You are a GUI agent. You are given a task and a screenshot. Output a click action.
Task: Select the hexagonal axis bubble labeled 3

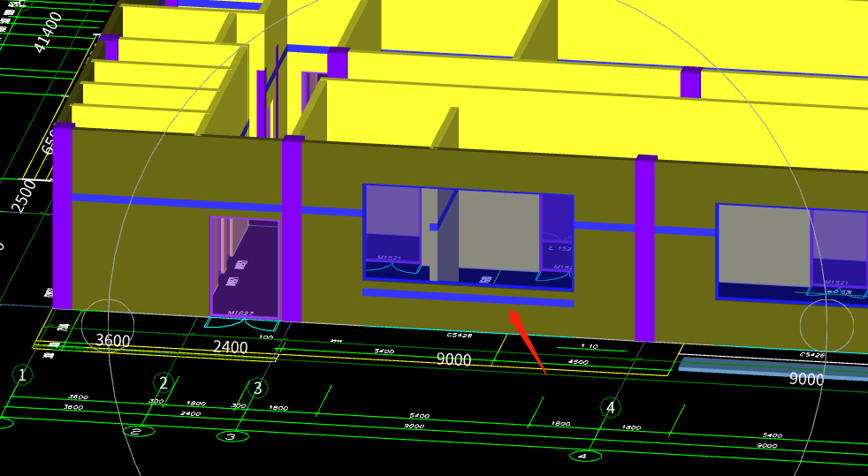[x=257, y=389]
